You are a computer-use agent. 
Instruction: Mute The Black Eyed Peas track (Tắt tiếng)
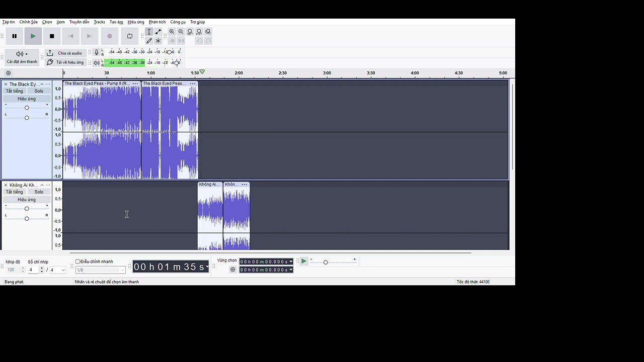click(x=14, y=92)
